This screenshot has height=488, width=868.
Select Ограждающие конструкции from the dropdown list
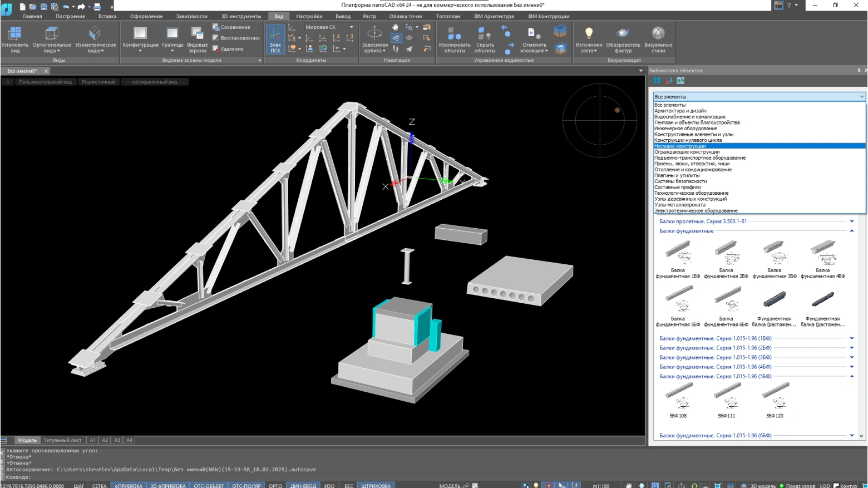tap(687, 152)
